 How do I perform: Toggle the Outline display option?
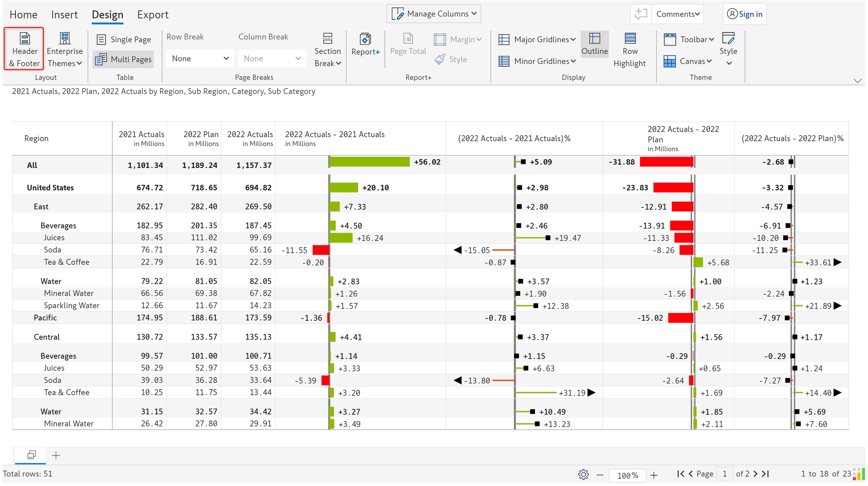tap(594, 44)
